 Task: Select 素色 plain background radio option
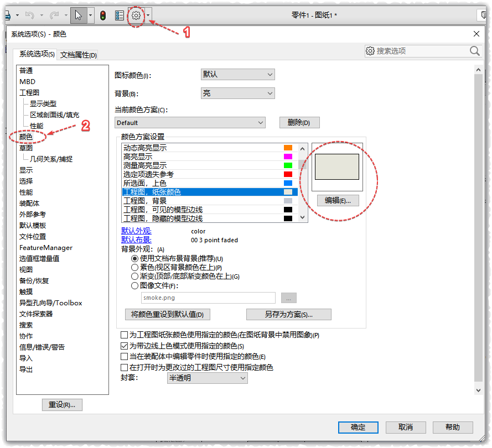tap(134, 268)
